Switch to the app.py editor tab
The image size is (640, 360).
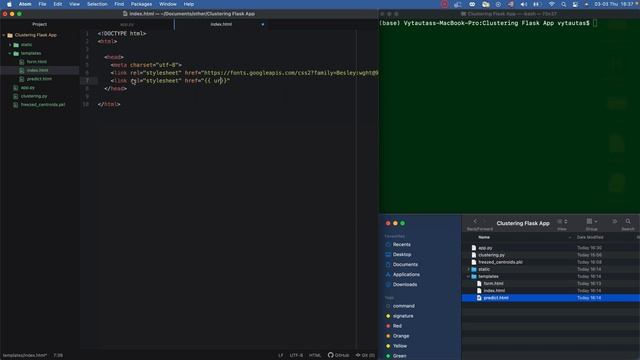coord(127,24)
